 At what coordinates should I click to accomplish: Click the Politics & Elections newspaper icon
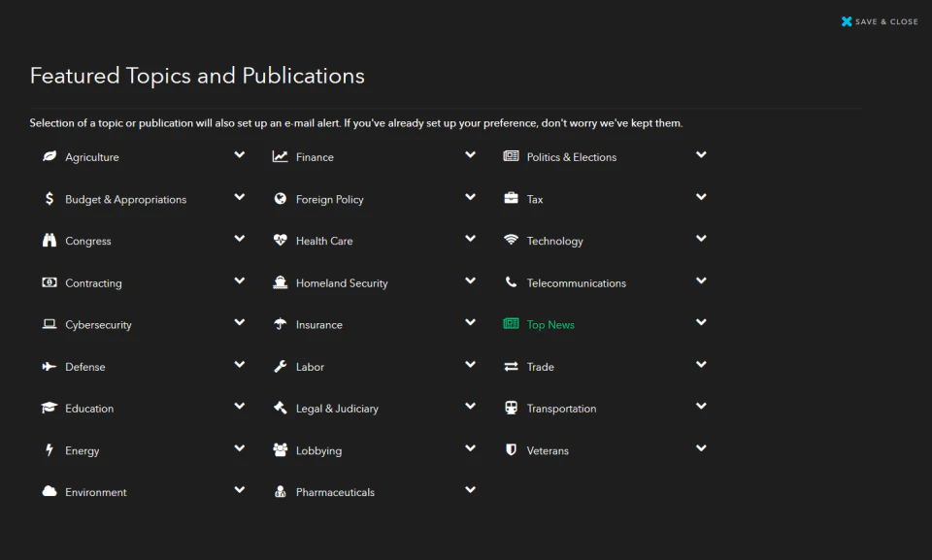pyautogui.click(x=512, y=155)
